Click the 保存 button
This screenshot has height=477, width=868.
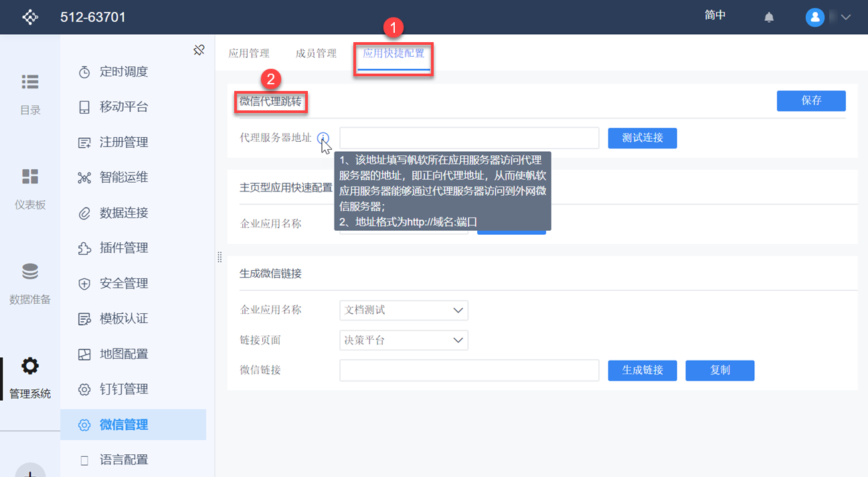811,101
